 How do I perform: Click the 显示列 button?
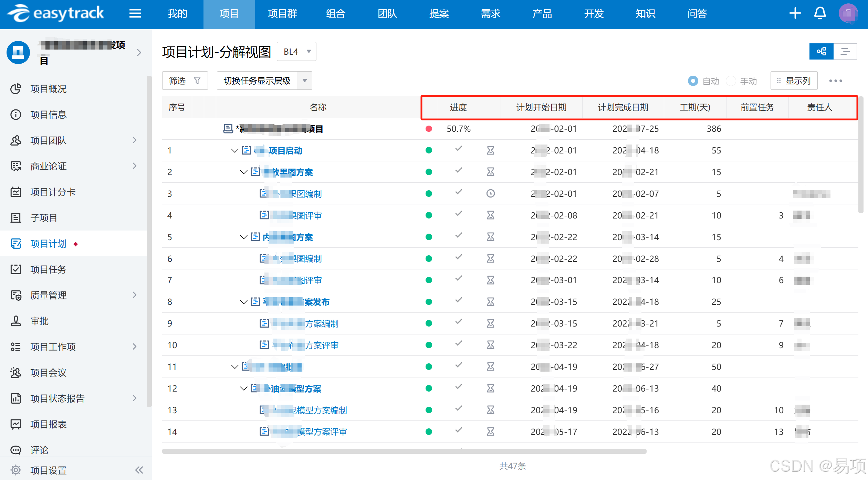pyautogui.click(x=794, y=81)
